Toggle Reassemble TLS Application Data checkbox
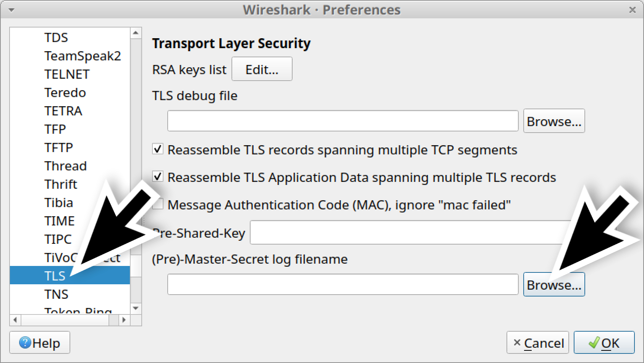 [158, 177]
